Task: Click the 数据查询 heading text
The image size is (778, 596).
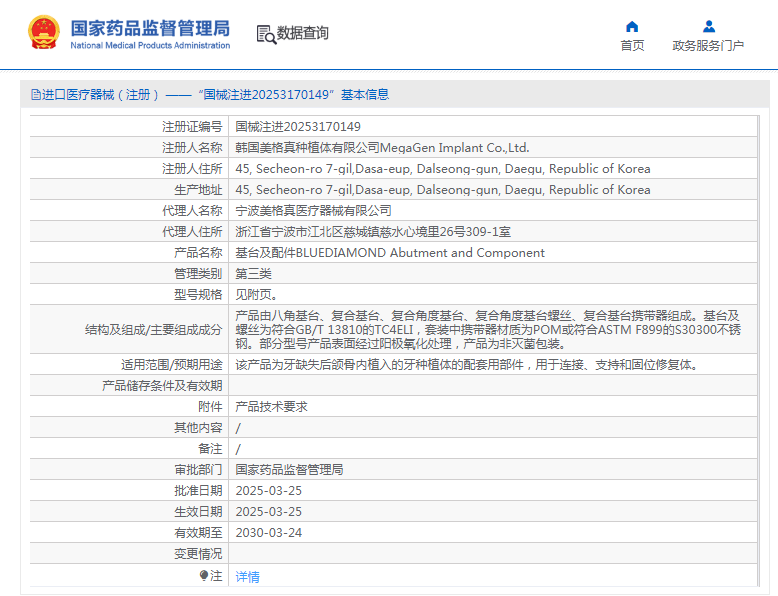Action: (303, 33)
